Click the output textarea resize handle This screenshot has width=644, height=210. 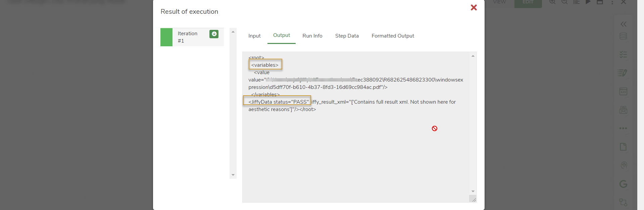tap(473, 199)
